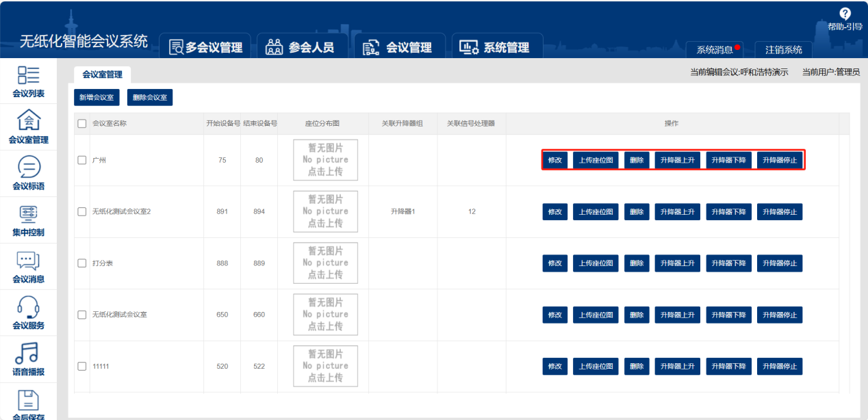The width and height of the screenshot is (868, 420).
Task: Switch to the 多会议管理 top menu
Action: [x=205, y=47]
